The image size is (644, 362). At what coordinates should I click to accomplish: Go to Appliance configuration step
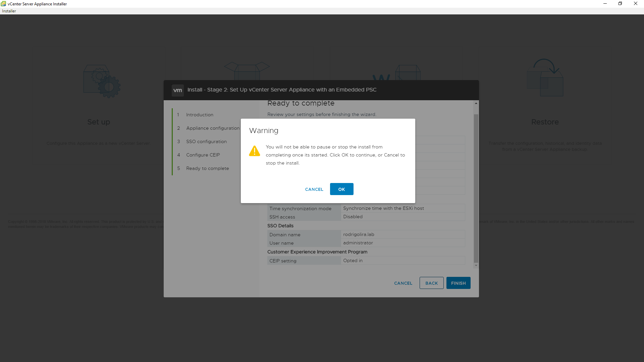[x=213, y=128]
